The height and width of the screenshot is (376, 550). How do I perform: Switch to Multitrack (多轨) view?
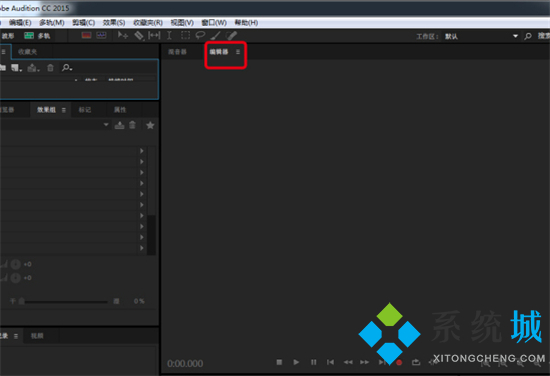pyautogui.click(x=37, y=36)
